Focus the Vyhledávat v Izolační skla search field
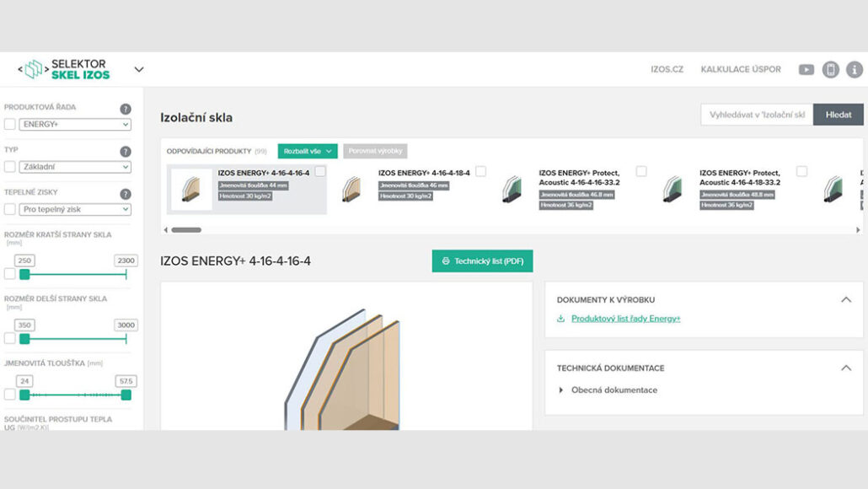 tap(757, 115)
